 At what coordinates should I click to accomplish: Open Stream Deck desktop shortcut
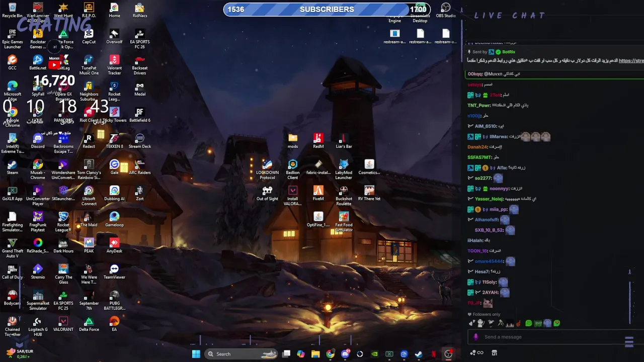coord(139,141)
